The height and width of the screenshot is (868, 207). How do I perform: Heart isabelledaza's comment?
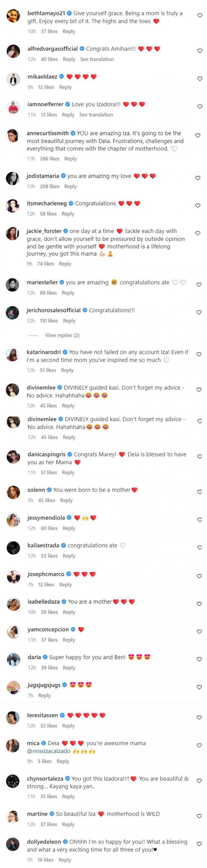click(x=199, y=604)
